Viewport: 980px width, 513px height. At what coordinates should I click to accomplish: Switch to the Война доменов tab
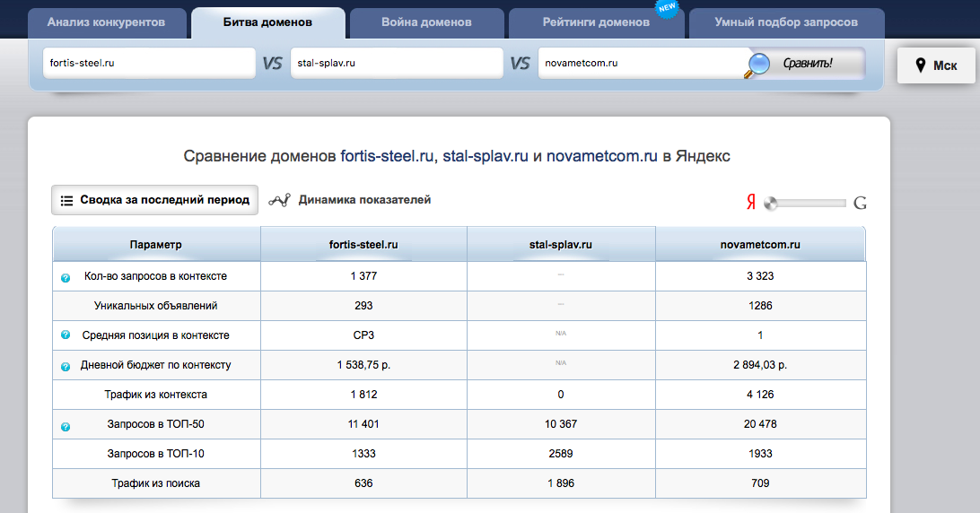[427, 23]
